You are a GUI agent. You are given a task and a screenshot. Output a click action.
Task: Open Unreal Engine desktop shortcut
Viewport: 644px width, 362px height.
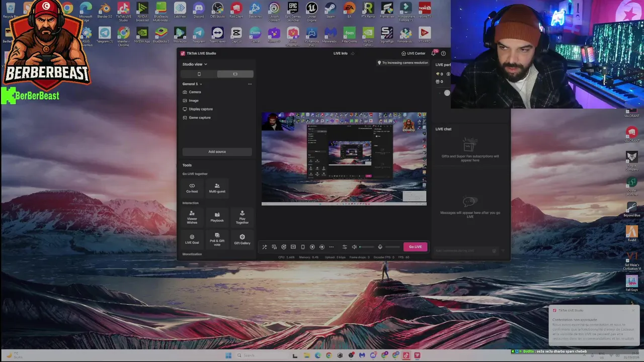point(311,11)
